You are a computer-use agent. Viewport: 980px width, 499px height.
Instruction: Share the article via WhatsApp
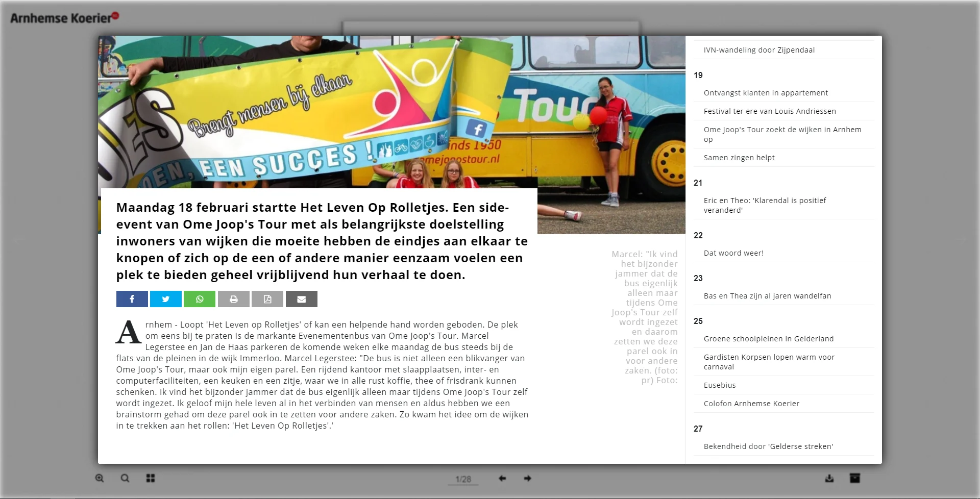click(x=200, y=299)
